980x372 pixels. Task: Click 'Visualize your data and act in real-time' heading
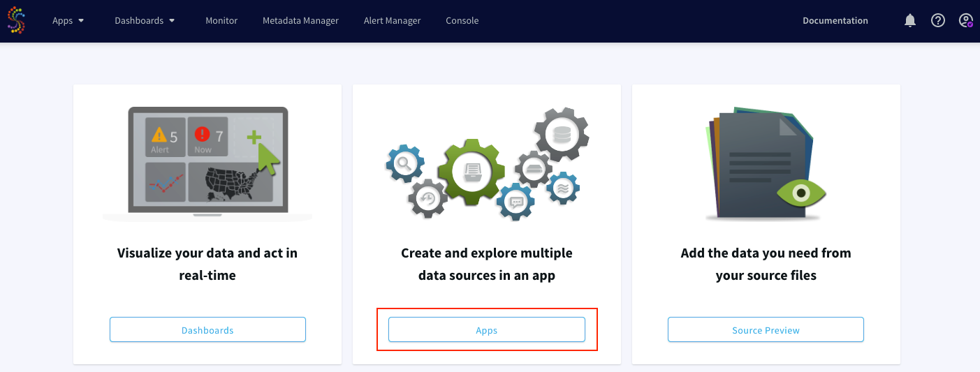207,264
